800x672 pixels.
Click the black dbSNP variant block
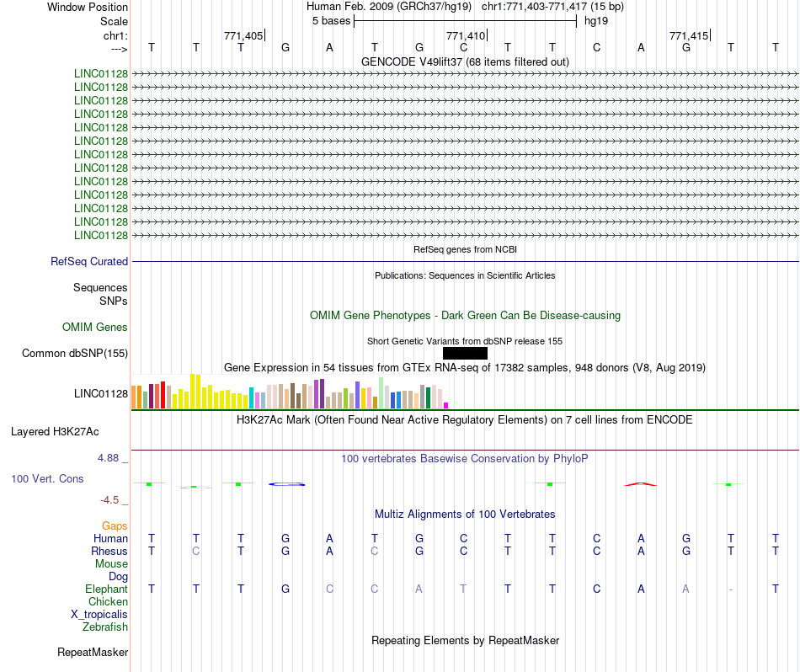[x=465, y=353]
